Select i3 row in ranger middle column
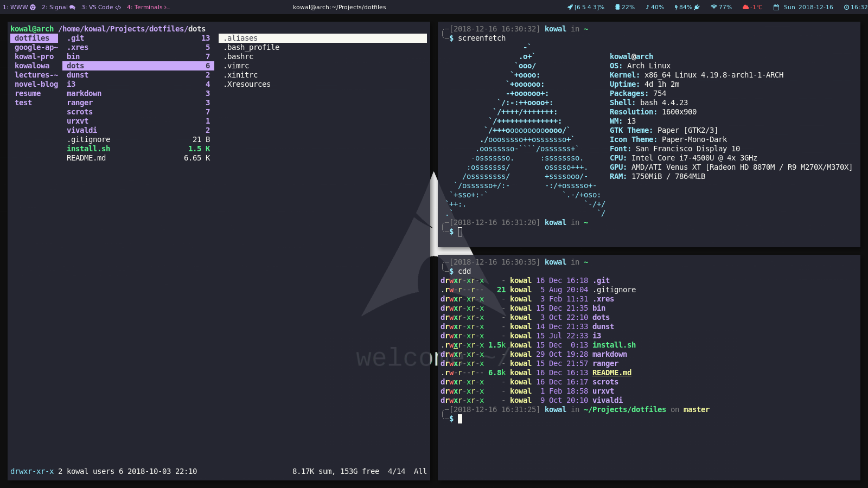 point(138,84)
